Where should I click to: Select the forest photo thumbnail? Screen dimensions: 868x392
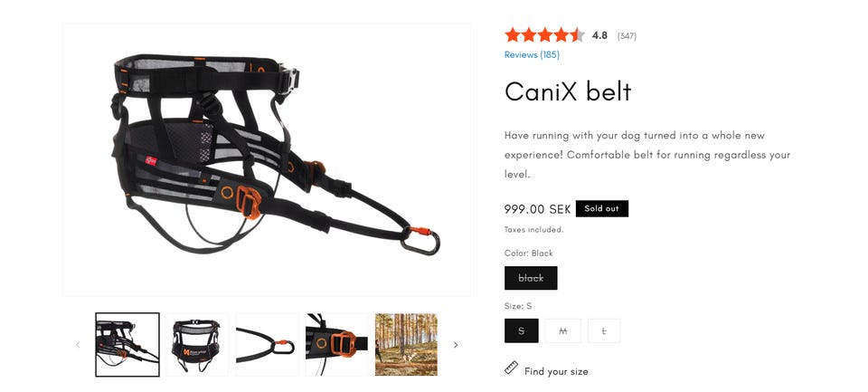[406, 345]
